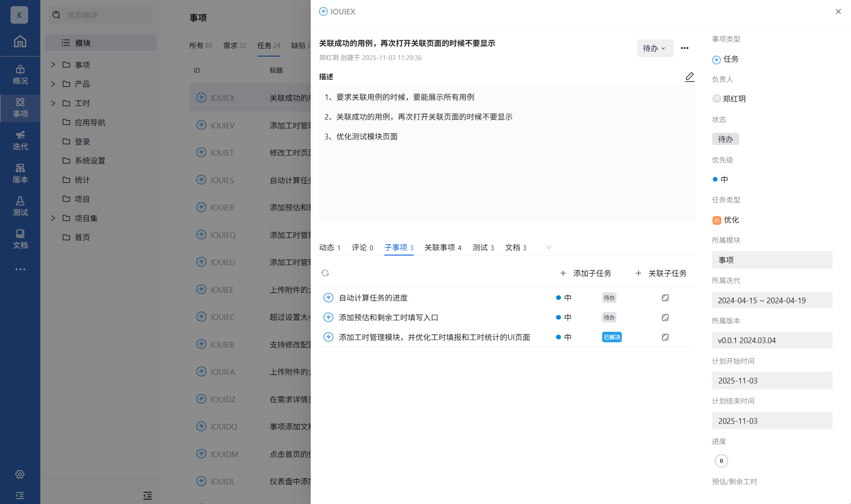Click the progress circle showing 0
The width and height of the screenshot is (851, 504).
tap(721, 461)
